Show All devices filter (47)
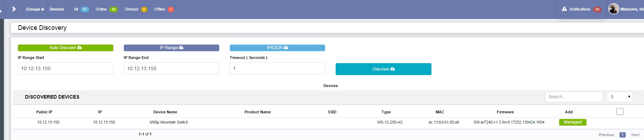Image resolution: width=644 pixels, height=140 pixels. coord(81,9)
